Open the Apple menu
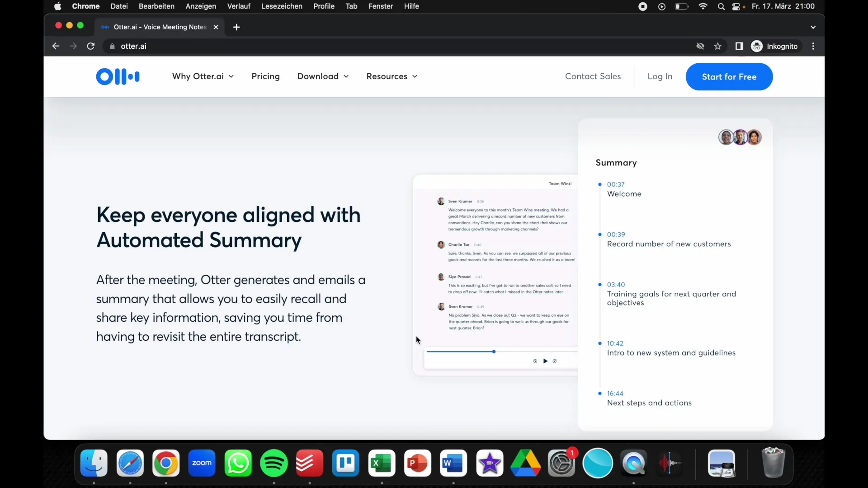 click(x=58, y=6)
